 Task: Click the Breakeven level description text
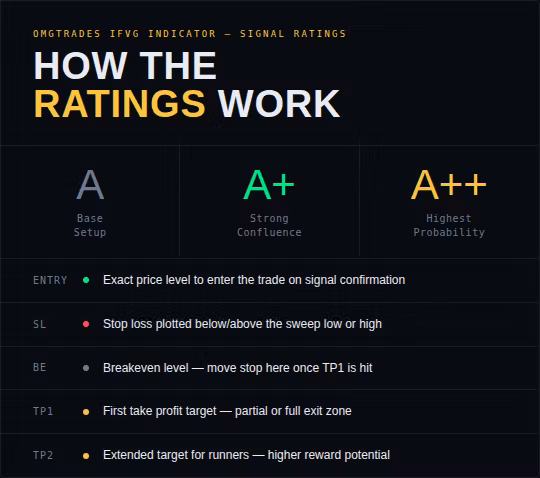click(238, 368)
